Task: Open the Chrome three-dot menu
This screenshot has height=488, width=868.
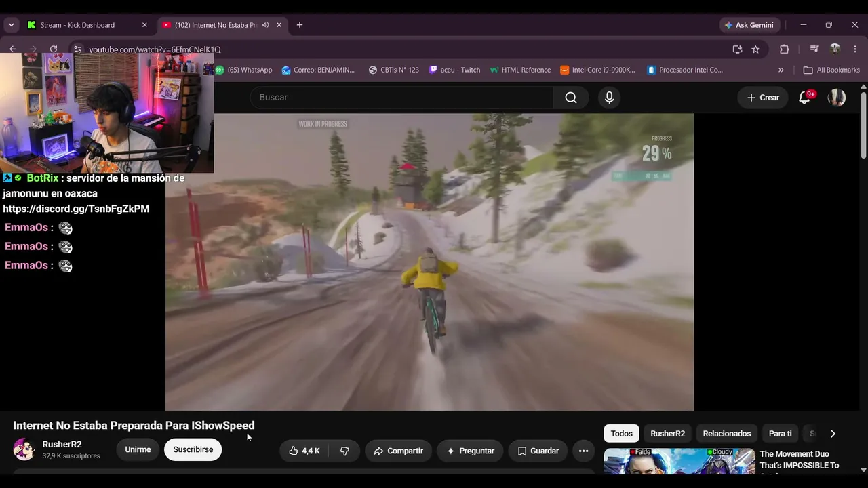Action: 855,49
